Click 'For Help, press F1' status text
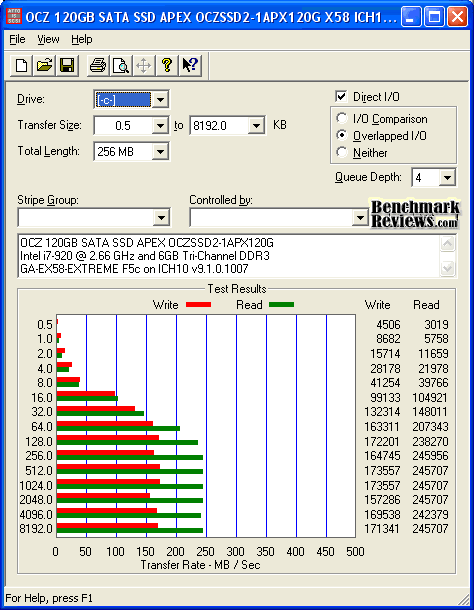The width and height of the screenshot is (474, 610). coord(49,598)
